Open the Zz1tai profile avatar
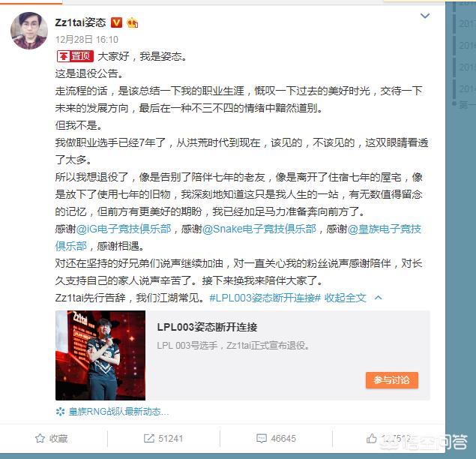This screenshot has width=476, height=459. 29,31
